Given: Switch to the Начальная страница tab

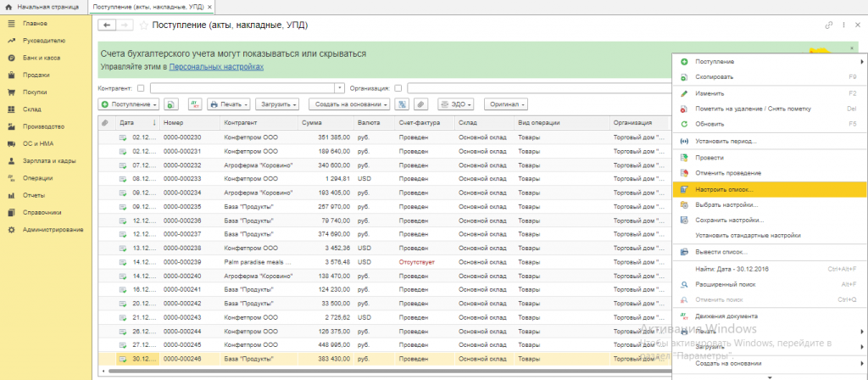Looking at the screenshot, I should [x=43, y=7].
